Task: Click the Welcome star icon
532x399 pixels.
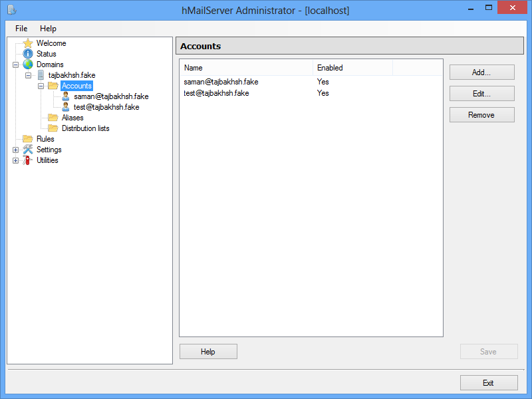Action: pyautogui.click(x=28, y=43)
